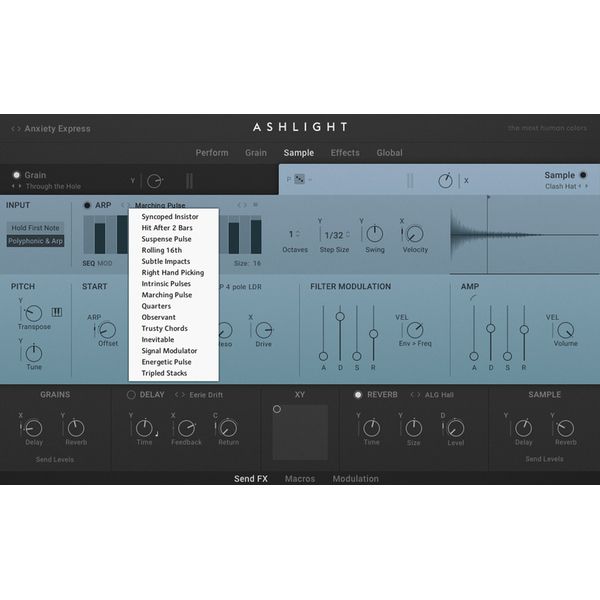Image resolution: width=600 pixels, height=600 pixels.
Task: Open the 1/32 Step Size selector
Action: pyautogui.click(x=337, y=235)
